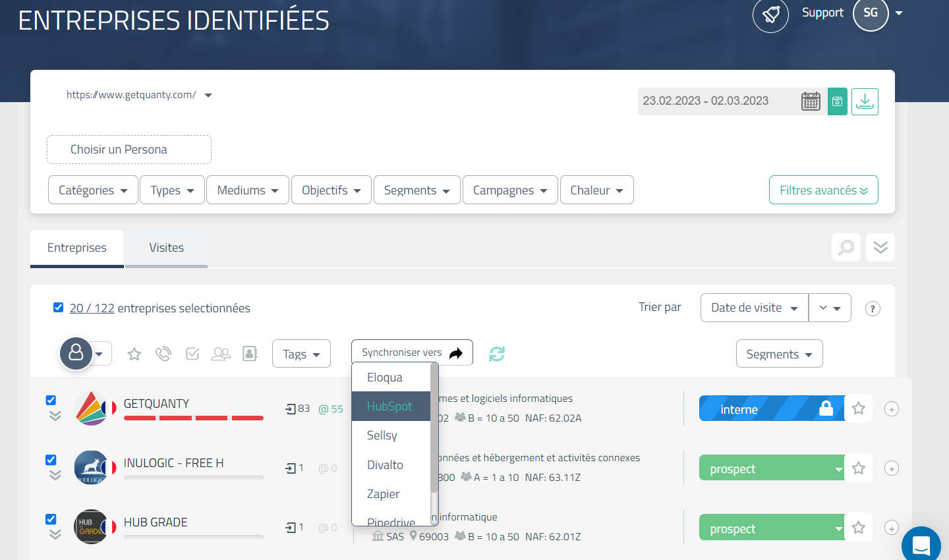Viewport: 949px width, 560px height.
Task: Click the rocket icon in header
Action: pyautogui.click(x=770, y=14)
